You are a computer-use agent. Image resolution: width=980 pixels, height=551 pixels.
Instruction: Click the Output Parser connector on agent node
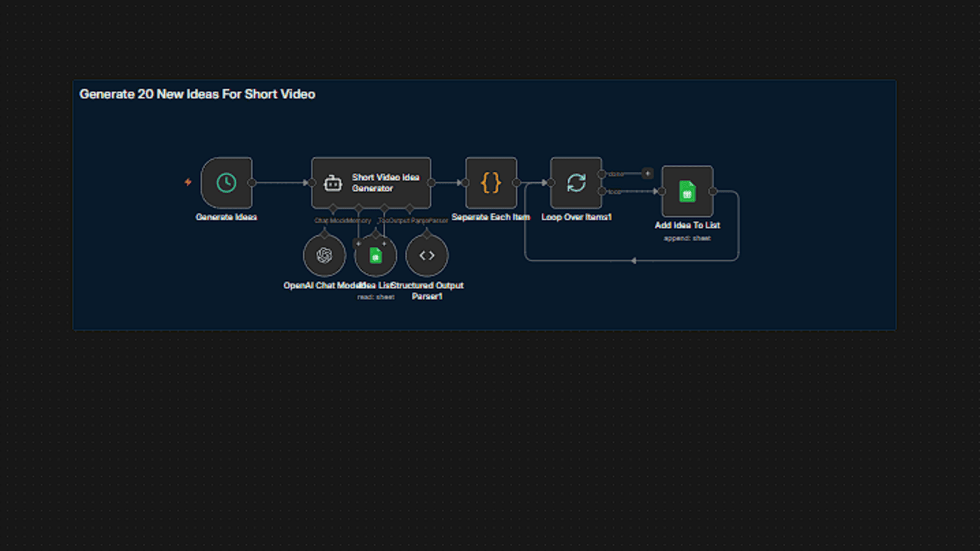[x=410, y=209]
